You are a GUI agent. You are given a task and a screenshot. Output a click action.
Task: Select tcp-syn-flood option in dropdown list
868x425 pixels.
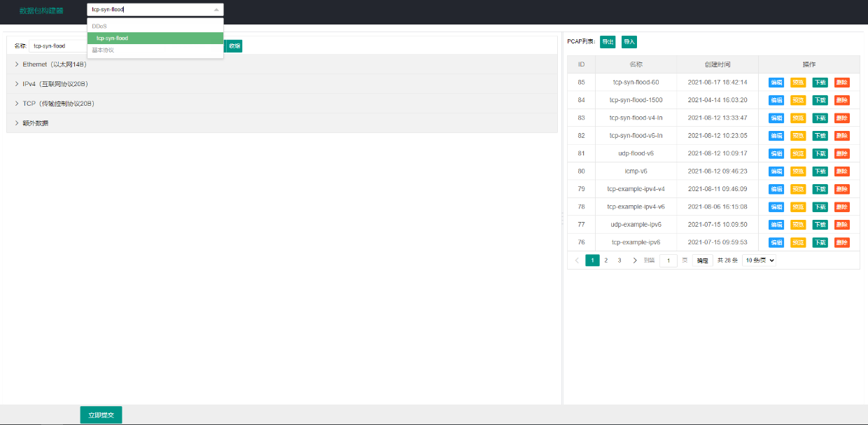tap(155, 38)
